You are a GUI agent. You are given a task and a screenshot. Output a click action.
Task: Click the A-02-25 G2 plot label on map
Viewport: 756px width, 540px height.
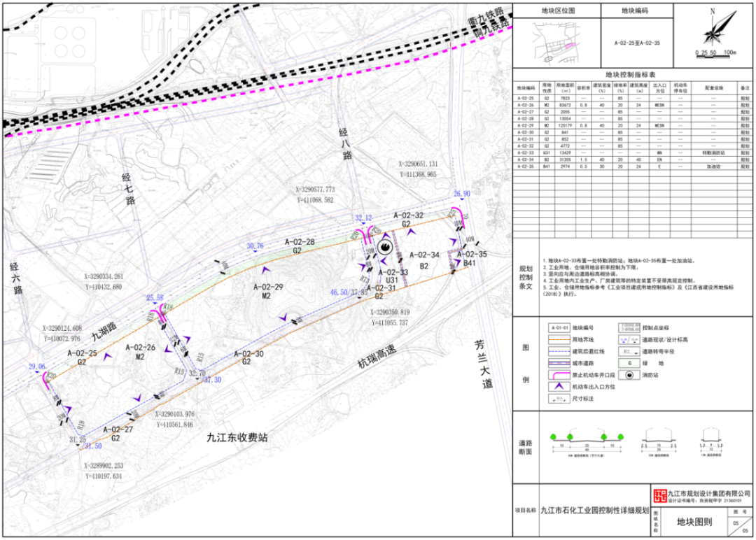(82, 357)
